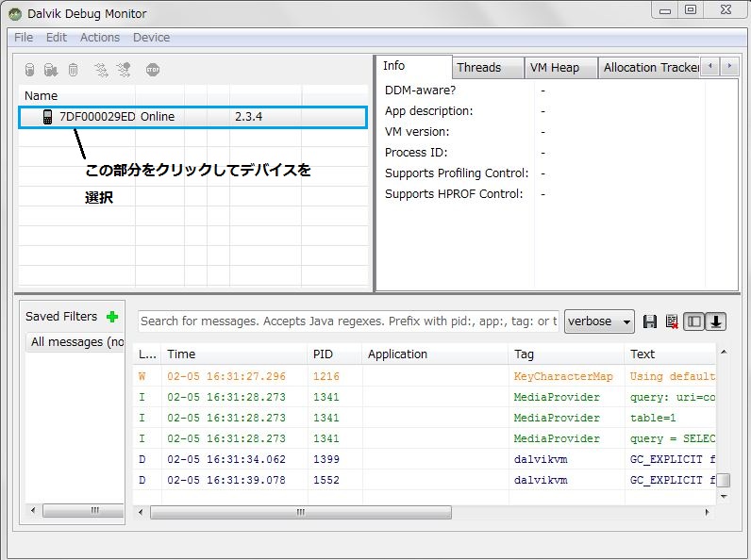Screen dimensions: 751x560
Task: Select the All messages saved filter
Action: coord(75,341)
